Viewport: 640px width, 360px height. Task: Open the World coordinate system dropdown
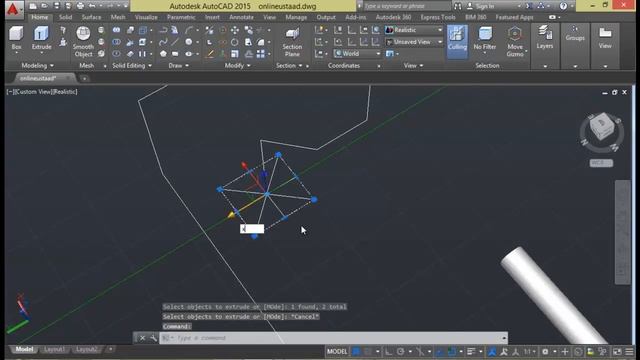[357, 53]
